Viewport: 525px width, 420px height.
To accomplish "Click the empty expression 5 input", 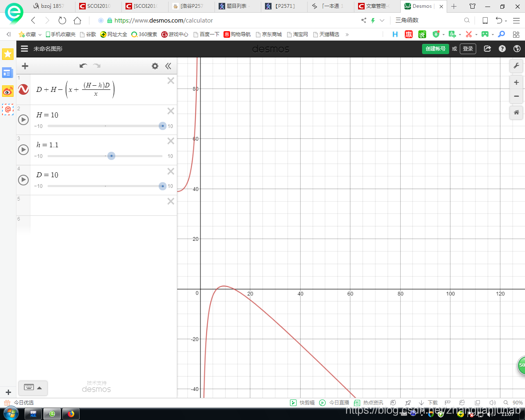I will point(98,205).
